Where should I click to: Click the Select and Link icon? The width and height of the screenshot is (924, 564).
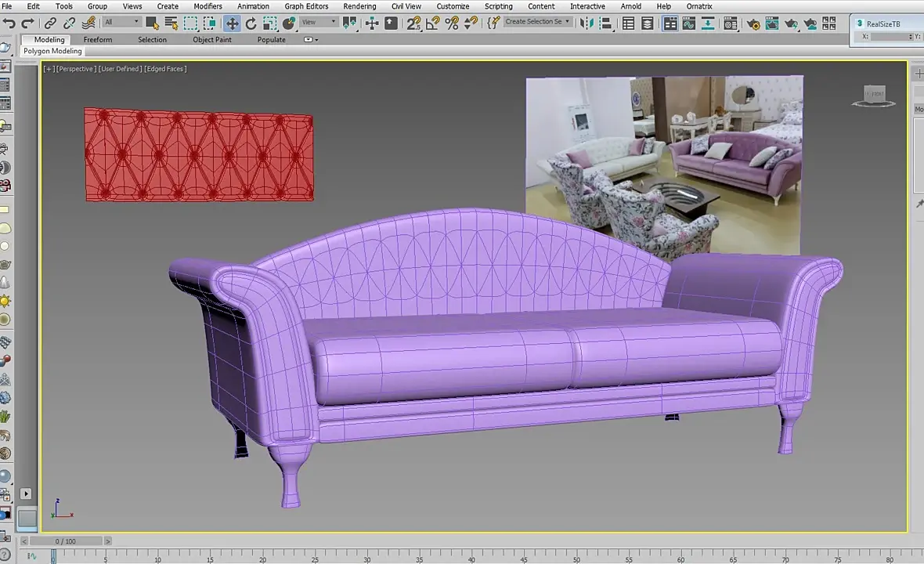51,23
